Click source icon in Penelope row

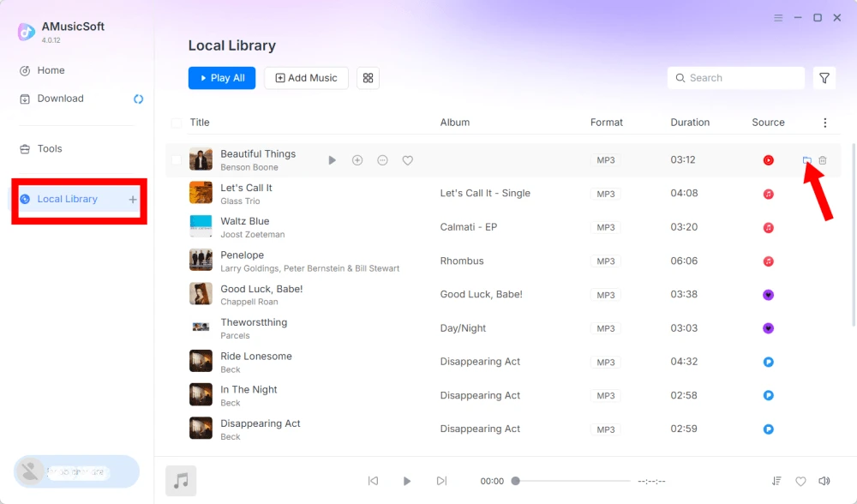[769, 261]
